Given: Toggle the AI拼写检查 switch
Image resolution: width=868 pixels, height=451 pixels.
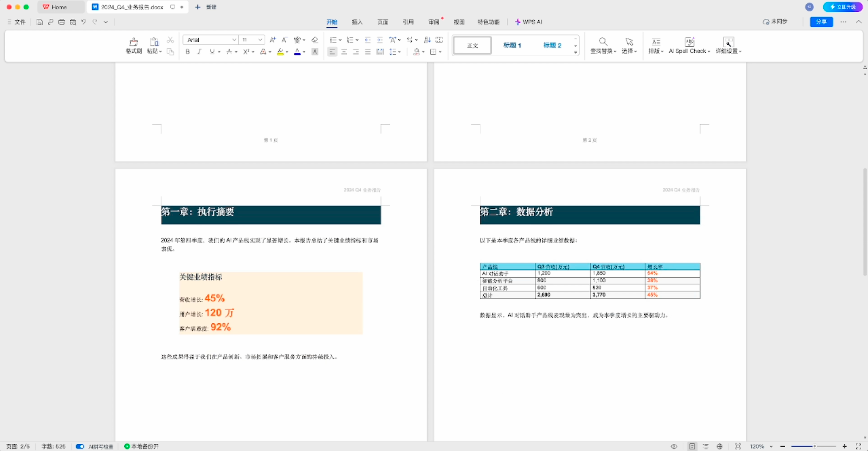Looking at the screenshot, I should coord(80,446).
